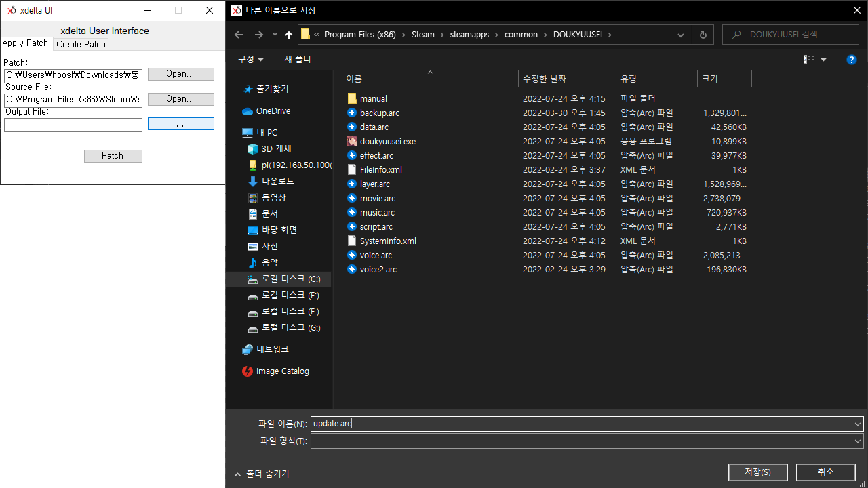Select 로컬 디스크 (C:) drive

click(283, 279)
